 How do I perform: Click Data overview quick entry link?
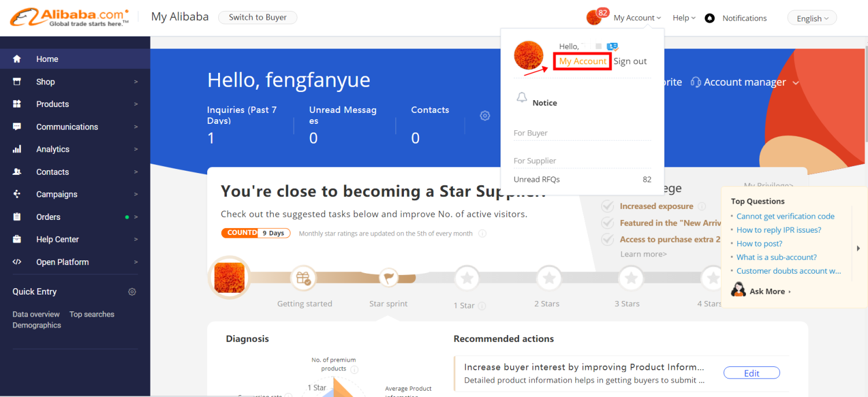36,314
